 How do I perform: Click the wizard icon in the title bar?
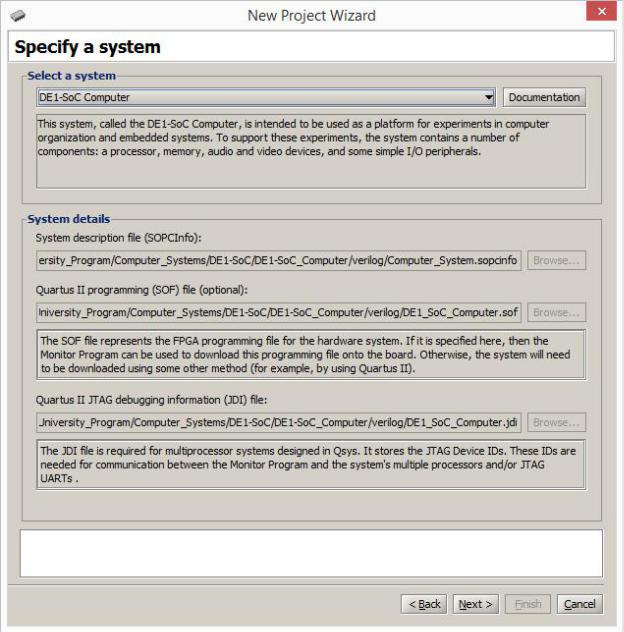click(18, 16)
